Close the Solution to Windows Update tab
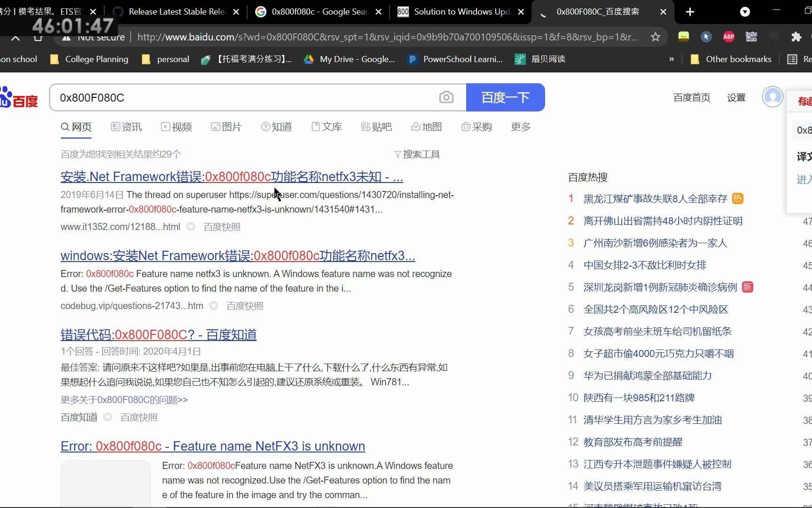The width and height of the screenshot is (812, 508). coord(521,12)
